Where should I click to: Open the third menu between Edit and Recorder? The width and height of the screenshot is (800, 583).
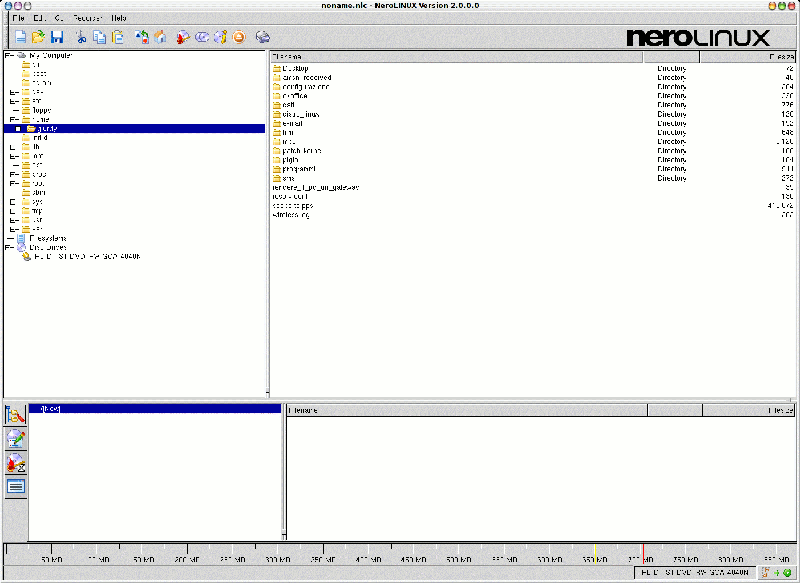click(x=59, y=18)
